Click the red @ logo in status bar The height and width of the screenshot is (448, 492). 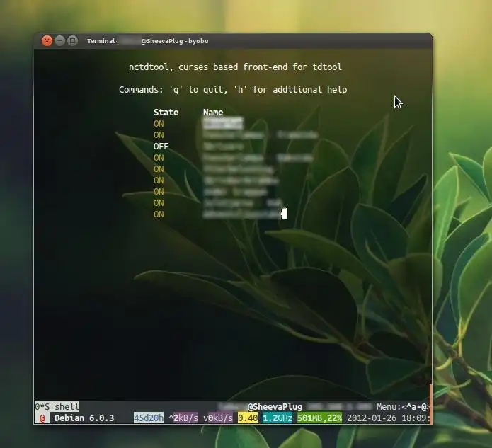tap(42, 418)
